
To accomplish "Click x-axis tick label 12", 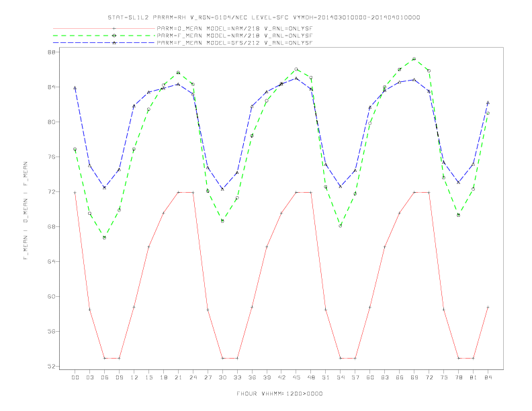I will pyautogui.click(x=134, y=377).
